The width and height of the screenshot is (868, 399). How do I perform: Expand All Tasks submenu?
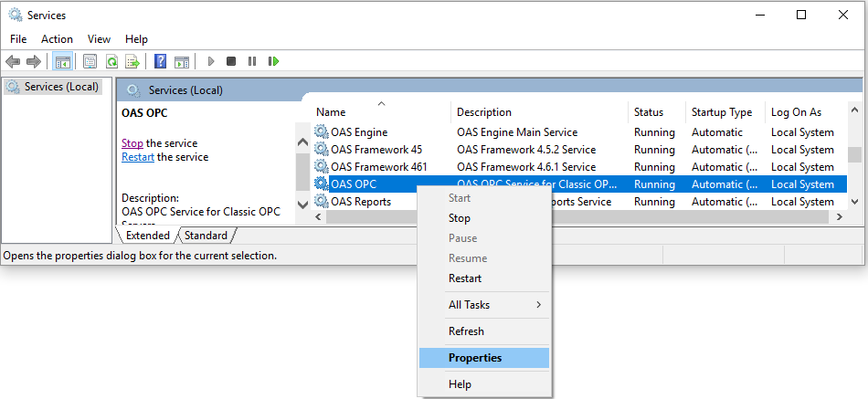(x=484, y=305)
